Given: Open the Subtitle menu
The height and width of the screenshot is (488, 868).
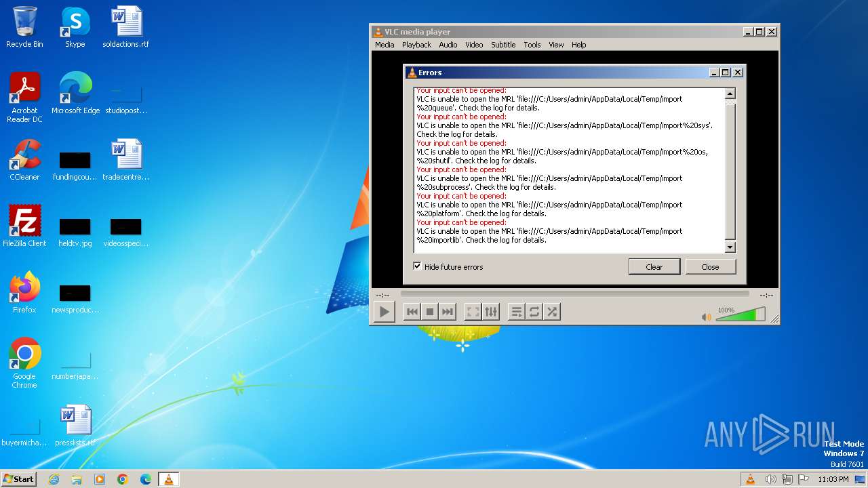Looking at the screenshot, I should tap(503, 45).
